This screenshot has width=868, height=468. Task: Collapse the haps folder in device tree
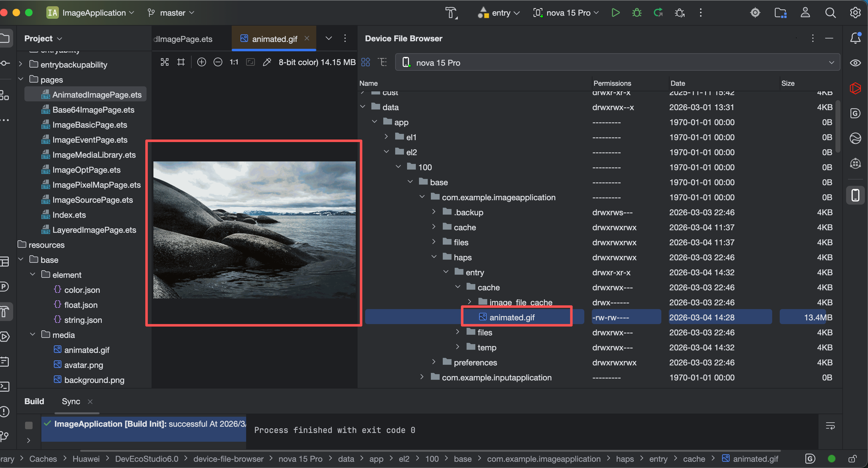coord(434,257)
